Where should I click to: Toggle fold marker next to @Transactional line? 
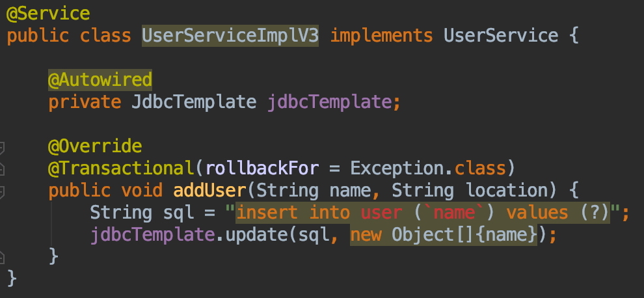pos(2,169)
